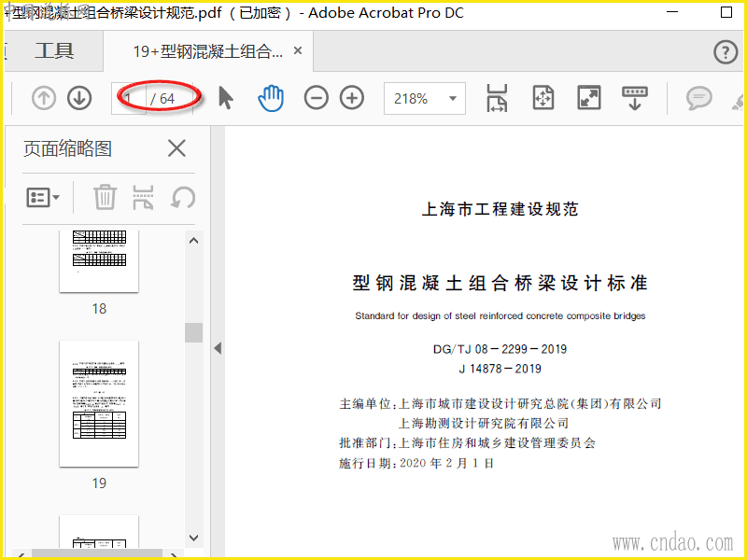
Task: Click the 施行日期 2020 年 2 月 1 日 line
Action: pos(416,463)
